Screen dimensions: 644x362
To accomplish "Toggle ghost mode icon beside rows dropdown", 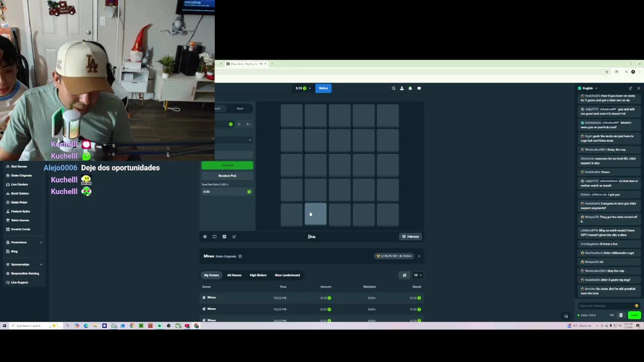I will click(405, 275).
